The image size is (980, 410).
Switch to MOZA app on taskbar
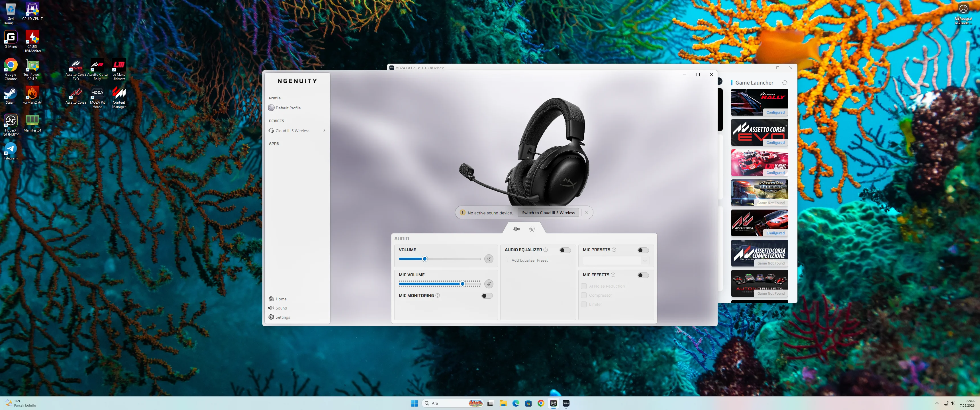(x=566, y=403)
